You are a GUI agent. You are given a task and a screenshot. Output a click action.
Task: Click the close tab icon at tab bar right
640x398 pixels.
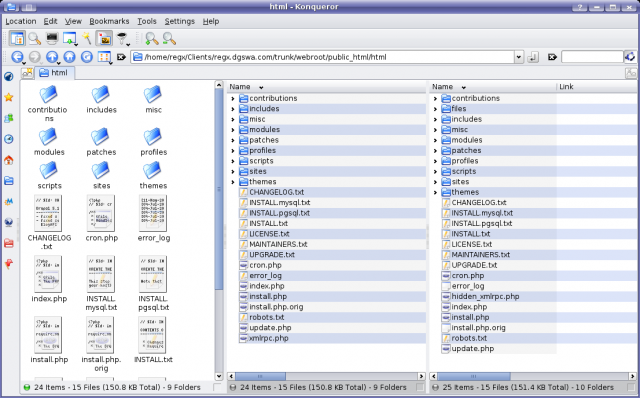coord(631,73)
